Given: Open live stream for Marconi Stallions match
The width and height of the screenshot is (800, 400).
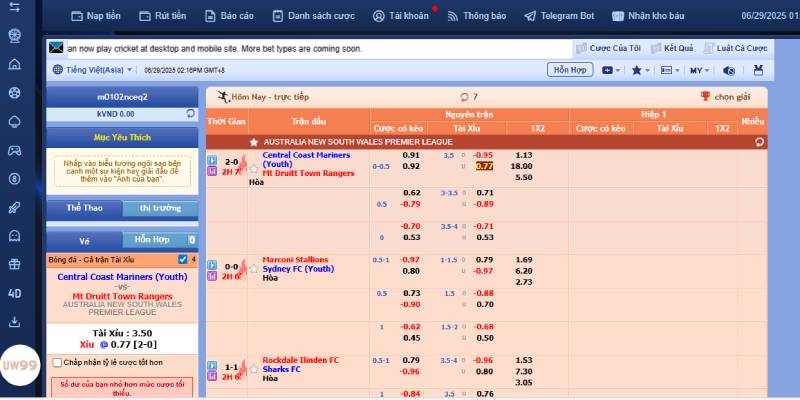Looking at the screenshot, I should (x=212, y=265).
